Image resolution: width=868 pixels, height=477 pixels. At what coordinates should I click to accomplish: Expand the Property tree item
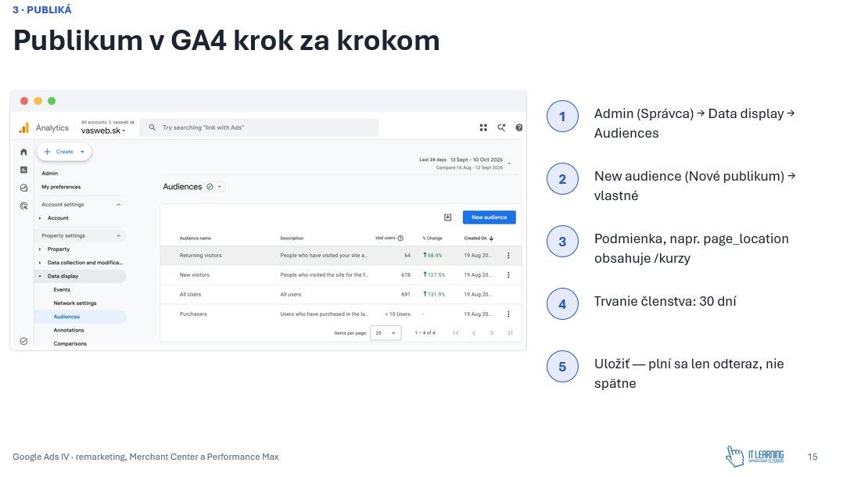click(40, 249)
